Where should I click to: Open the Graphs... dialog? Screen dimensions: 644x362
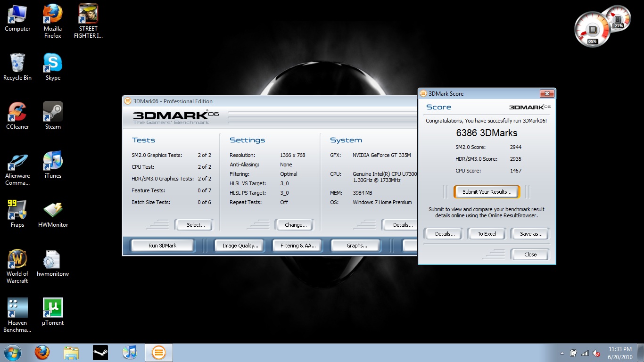pos(356,246)
